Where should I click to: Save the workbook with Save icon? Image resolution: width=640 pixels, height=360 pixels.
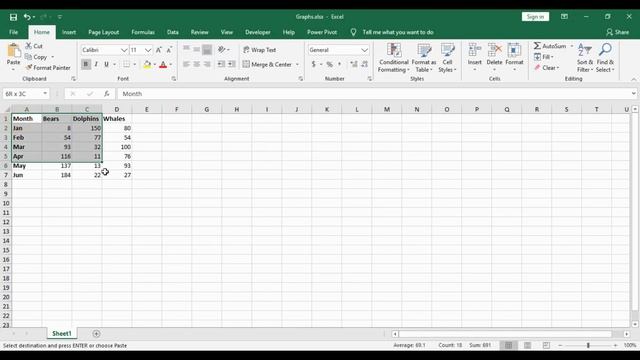(x=13, y=17)
